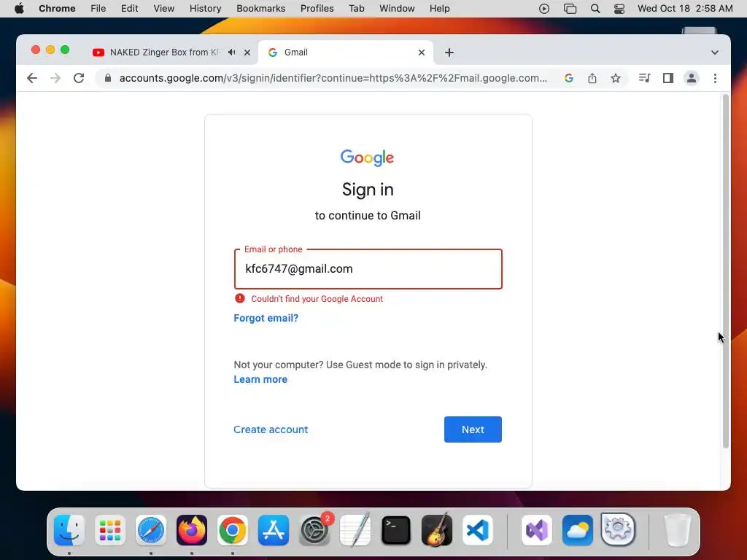Expand the tab search chevron
The width and height of the screenshot is (747, 560).
pos(715,52)
